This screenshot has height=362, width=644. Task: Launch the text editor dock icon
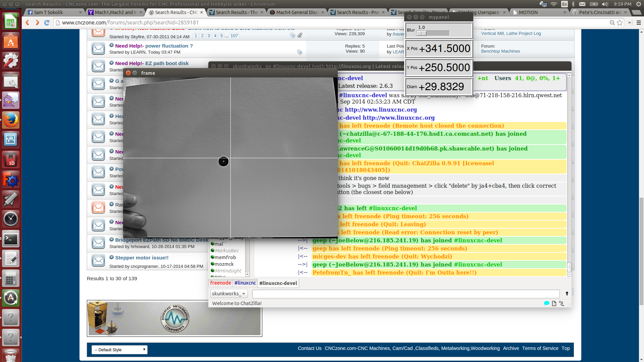[x=11, y=259]
